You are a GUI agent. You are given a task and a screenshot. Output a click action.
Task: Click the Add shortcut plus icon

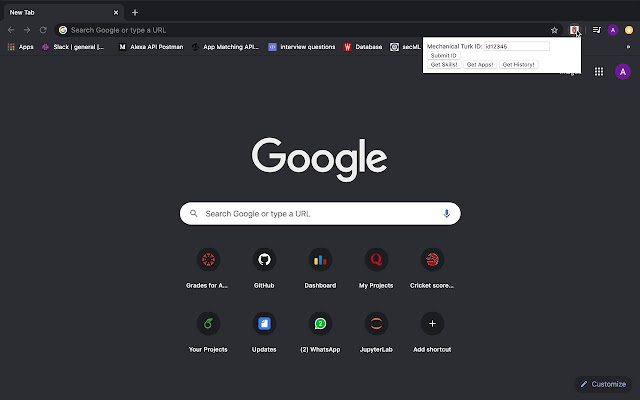point(432,324)
